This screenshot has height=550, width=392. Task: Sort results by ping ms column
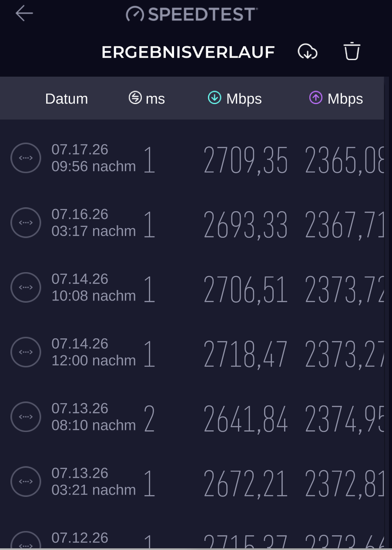pos(147,99)
